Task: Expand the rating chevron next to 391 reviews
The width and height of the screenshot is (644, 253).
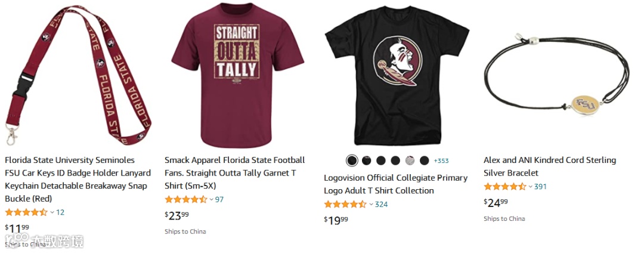Action: tap(531, 187)
